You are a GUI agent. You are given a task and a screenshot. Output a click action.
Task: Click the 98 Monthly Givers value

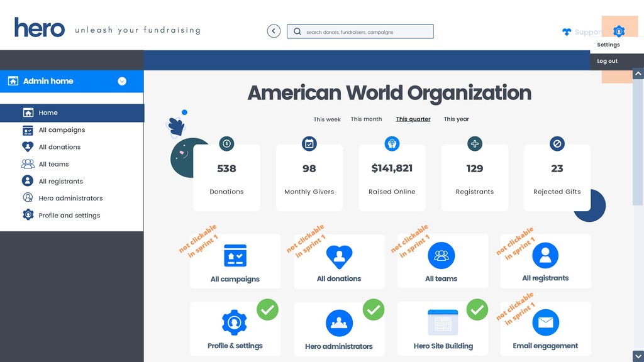pos(309,168)
